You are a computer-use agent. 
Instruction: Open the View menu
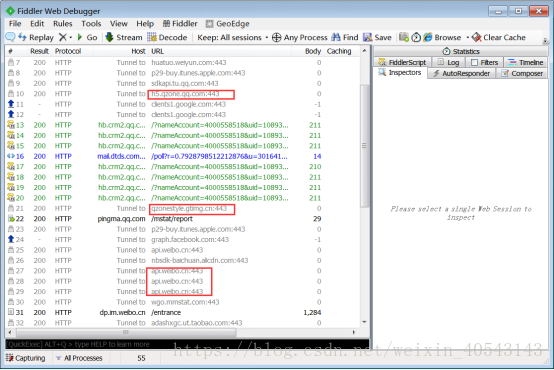tap(118, 24)
